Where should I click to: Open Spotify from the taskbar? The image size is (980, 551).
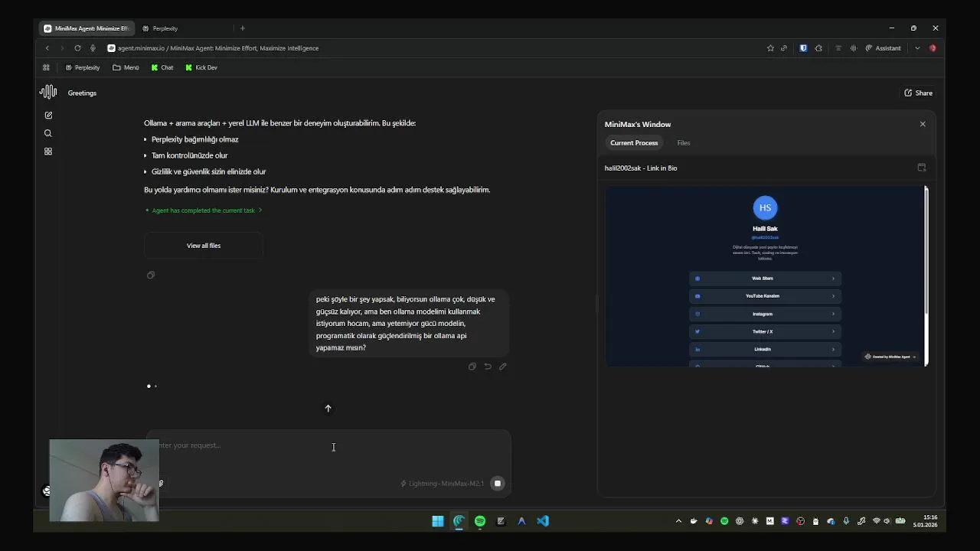480,521
